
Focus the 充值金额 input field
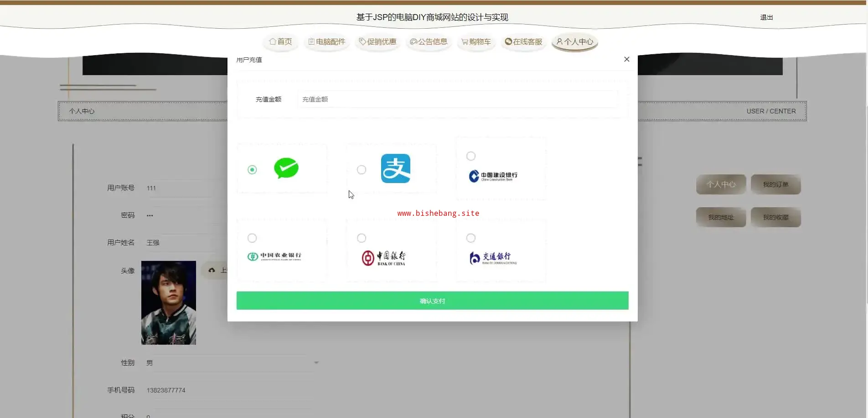[457, 99]
